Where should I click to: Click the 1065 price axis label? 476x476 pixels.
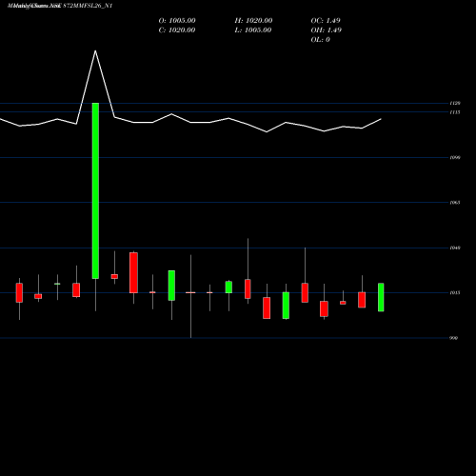455,203
